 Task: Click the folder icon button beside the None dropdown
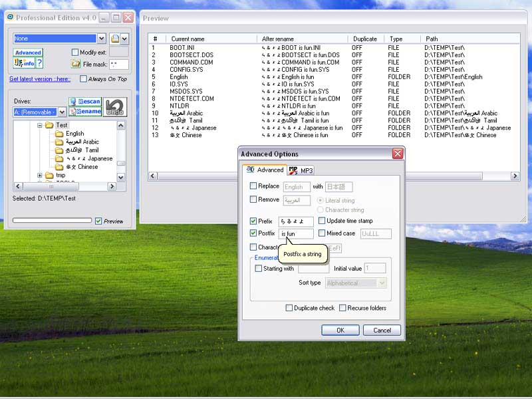point(114,39)
